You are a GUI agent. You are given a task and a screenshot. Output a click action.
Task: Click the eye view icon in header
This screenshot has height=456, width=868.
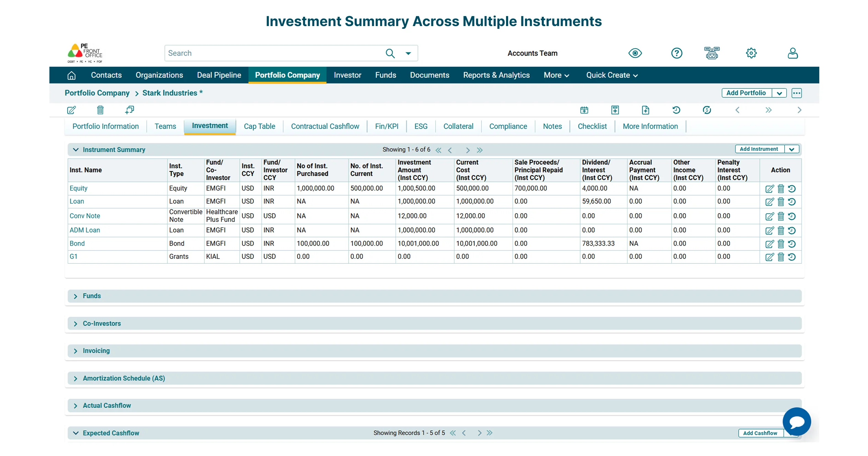(635, 53)
